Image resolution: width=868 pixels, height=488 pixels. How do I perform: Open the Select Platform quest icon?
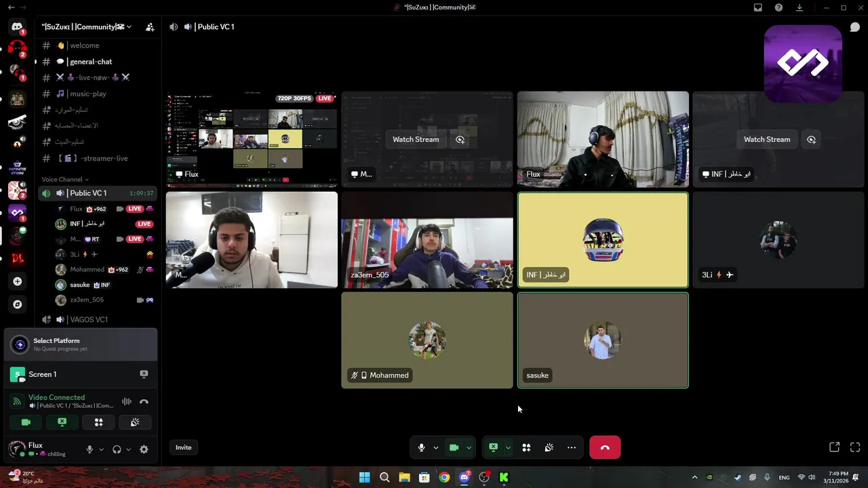(x=20, y=345)
